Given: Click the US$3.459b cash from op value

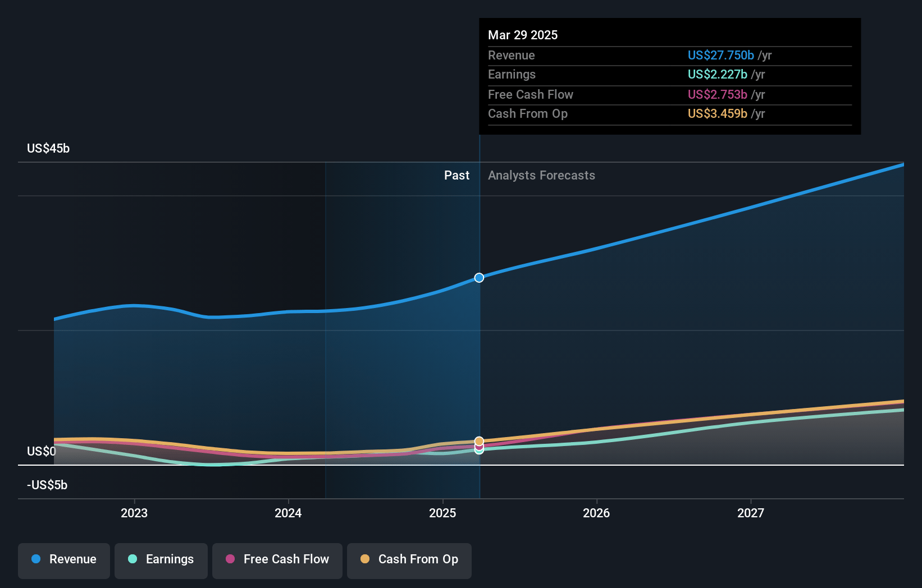Looking at the screenshot, I should click(718, 113).
